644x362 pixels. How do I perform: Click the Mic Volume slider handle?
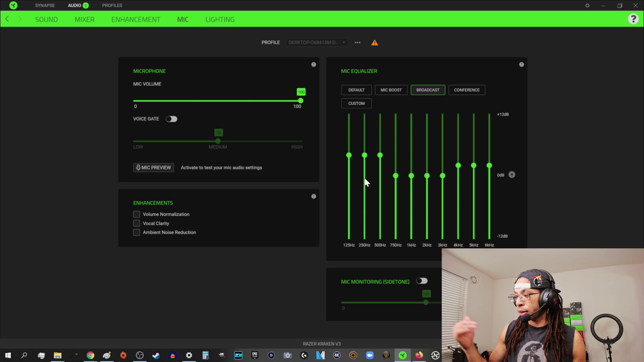pos(300,101)
